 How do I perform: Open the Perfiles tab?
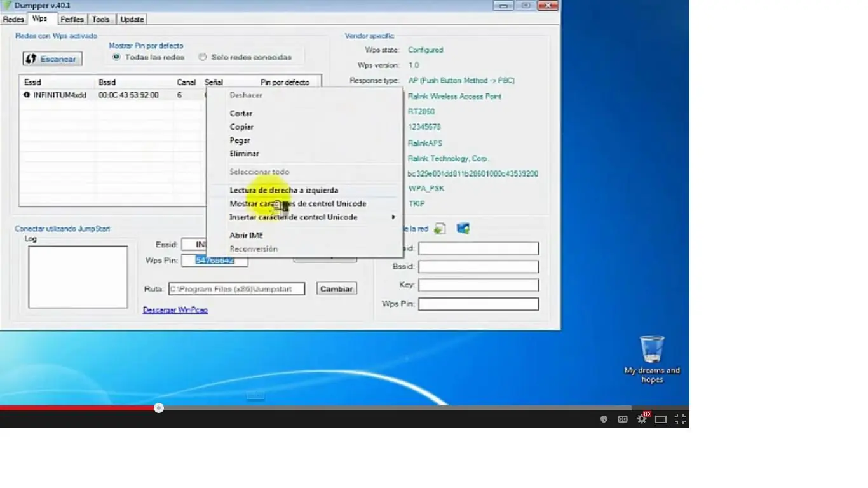[72, 20]
